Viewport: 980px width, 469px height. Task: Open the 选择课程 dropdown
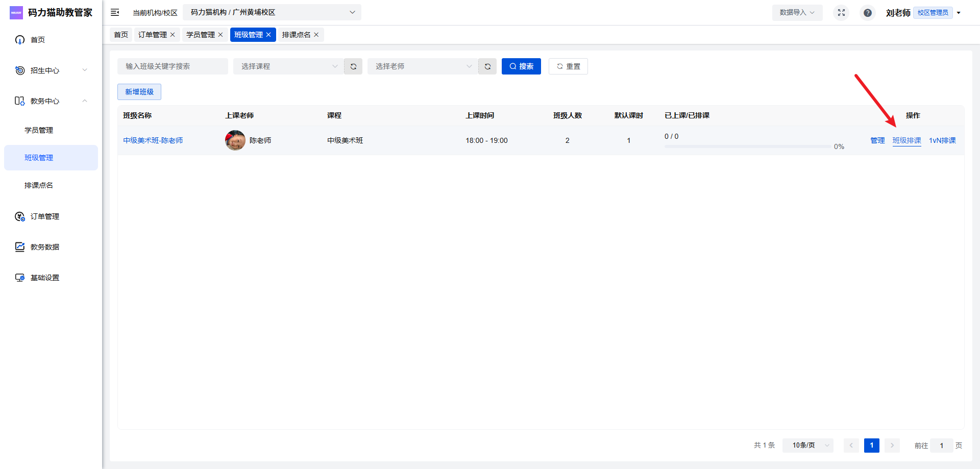pyautogui.click(x=288, y=66)
